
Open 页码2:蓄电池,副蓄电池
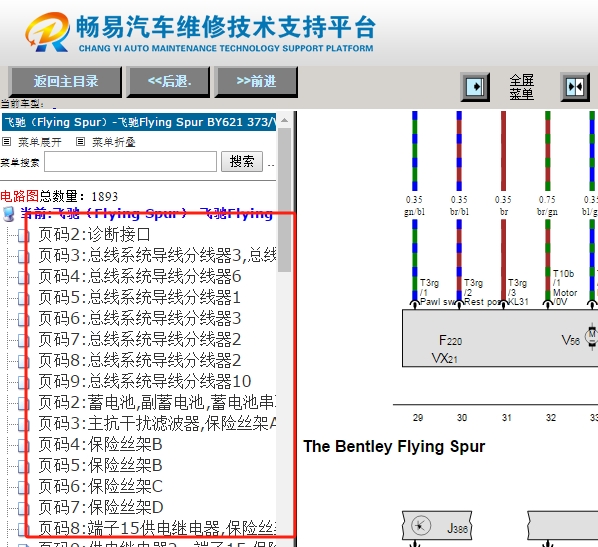click(x=157, y=402)
